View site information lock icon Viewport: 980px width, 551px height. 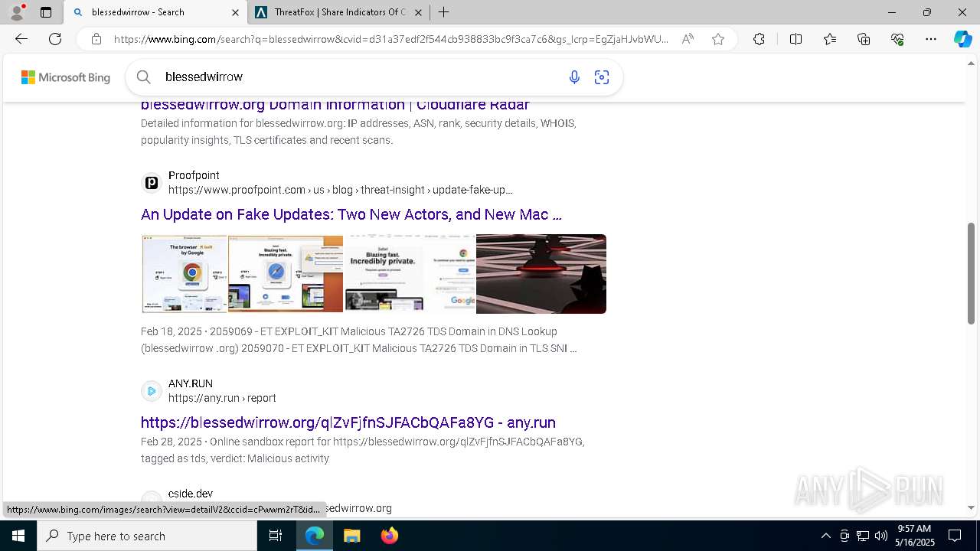pyautogui.click(x=96, y=39)
